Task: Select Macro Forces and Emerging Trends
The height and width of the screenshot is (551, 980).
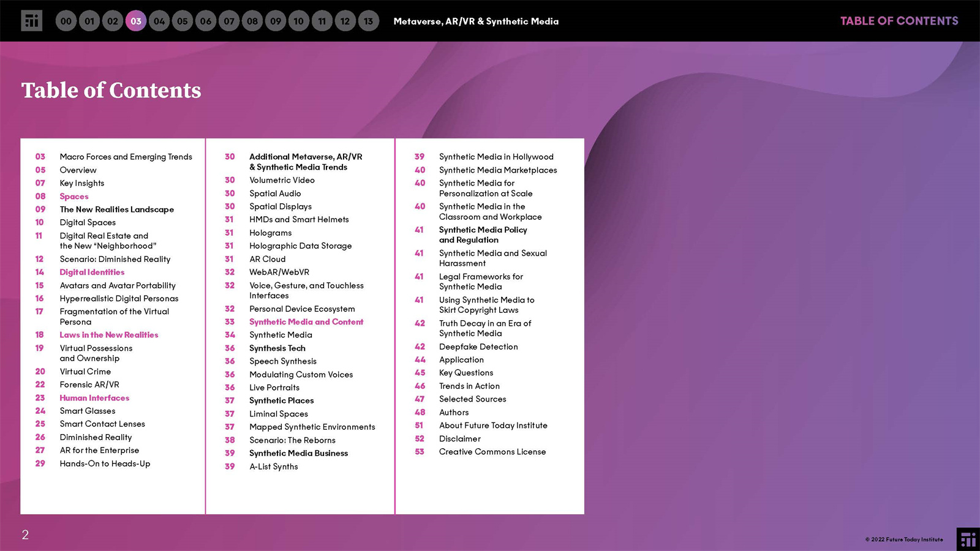Action: pyautogui.click(x=126, y=157)
